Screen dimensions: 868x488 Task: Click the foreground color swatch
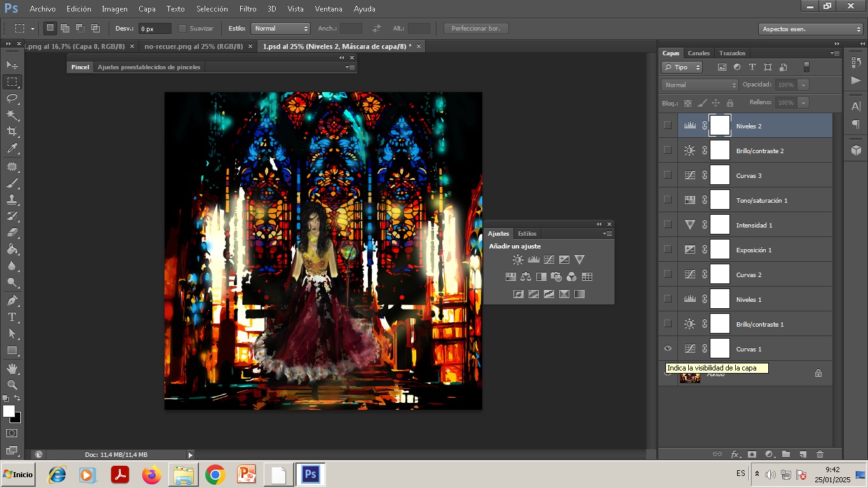click(9, 411)
